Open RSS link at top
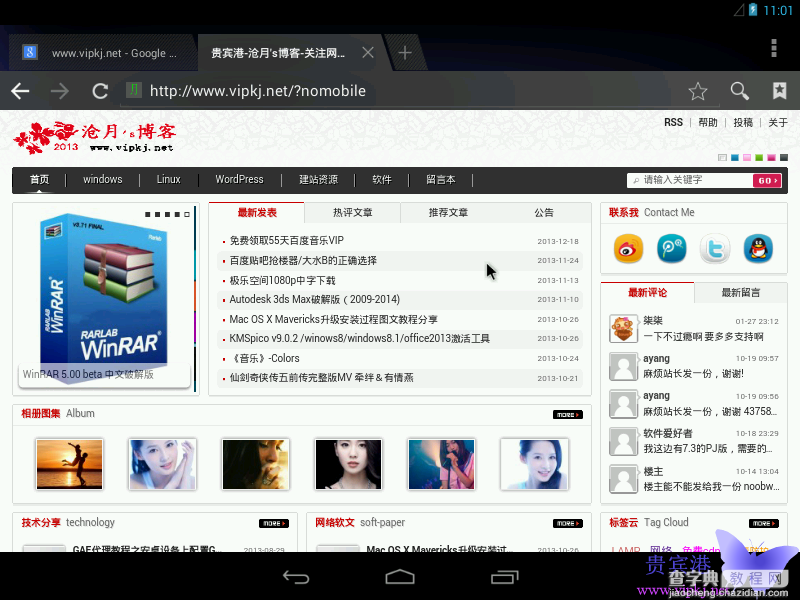Viewport: 800px width, 600px height. [x=673, y=122]
